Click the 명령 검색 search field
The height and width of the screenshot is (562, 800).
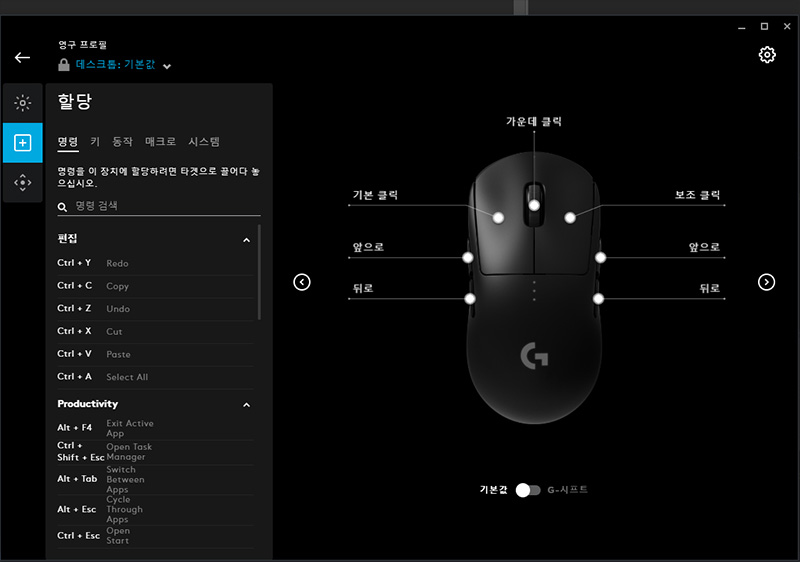click(x=159, y=206)
